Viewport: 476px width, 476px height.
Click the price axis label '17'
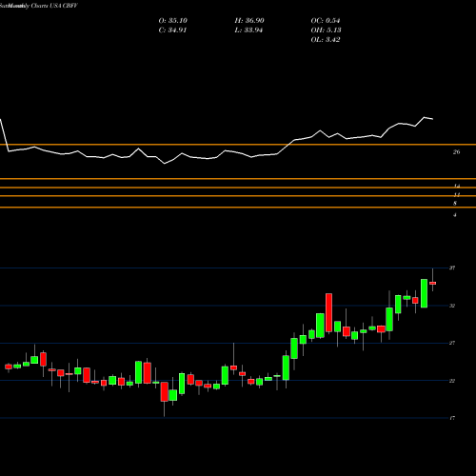coord(452,418)
